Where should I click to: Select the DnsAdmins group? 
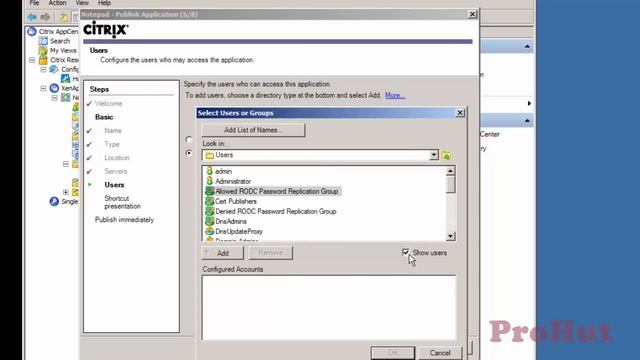click(231, 221)
